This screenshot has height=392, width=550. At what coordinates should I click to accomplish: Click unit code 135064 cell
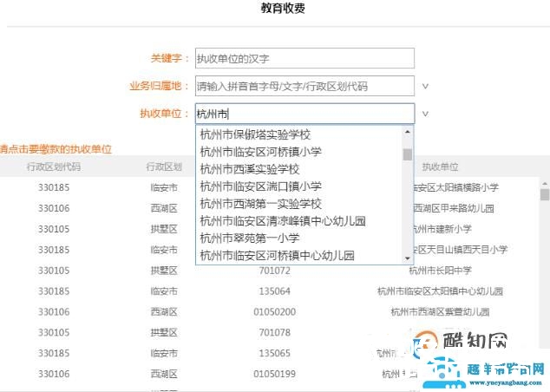tap(274, 291)
